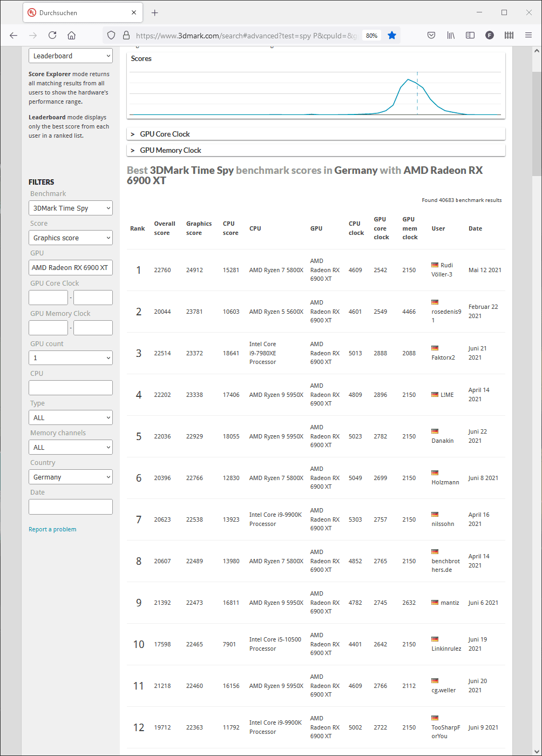Open the Firefox hamburger menu

click(529, 35)
